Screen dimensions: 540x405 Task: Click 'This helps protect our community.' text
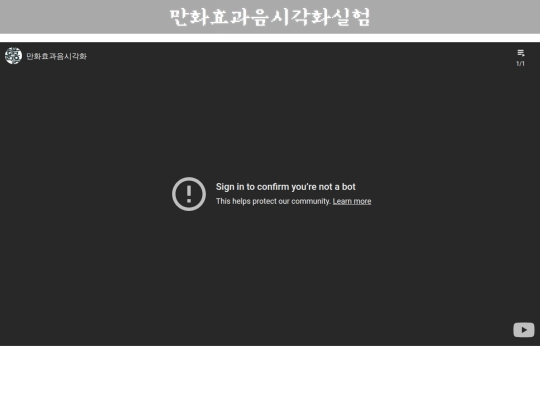(273, 201)
